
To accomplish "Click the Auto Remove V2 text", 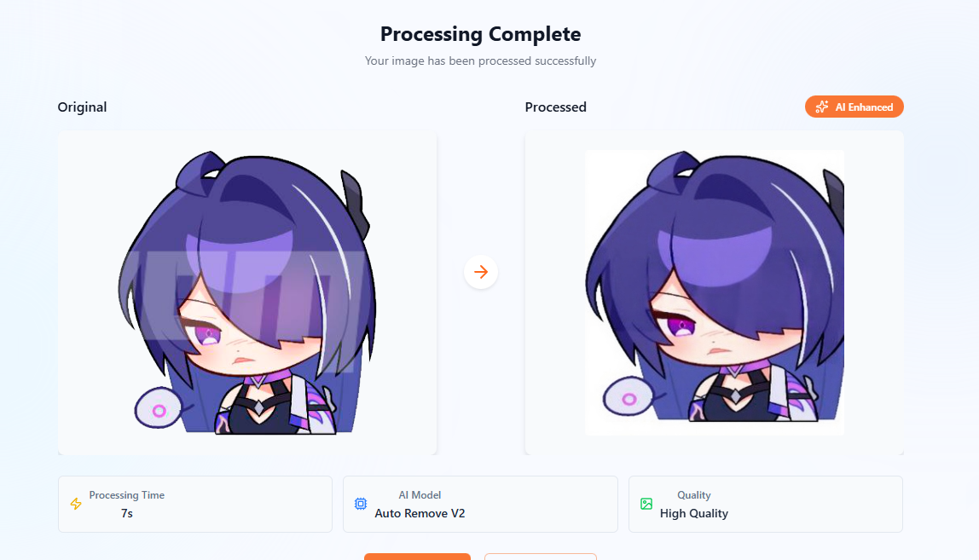I will click(x=420, y=513).
